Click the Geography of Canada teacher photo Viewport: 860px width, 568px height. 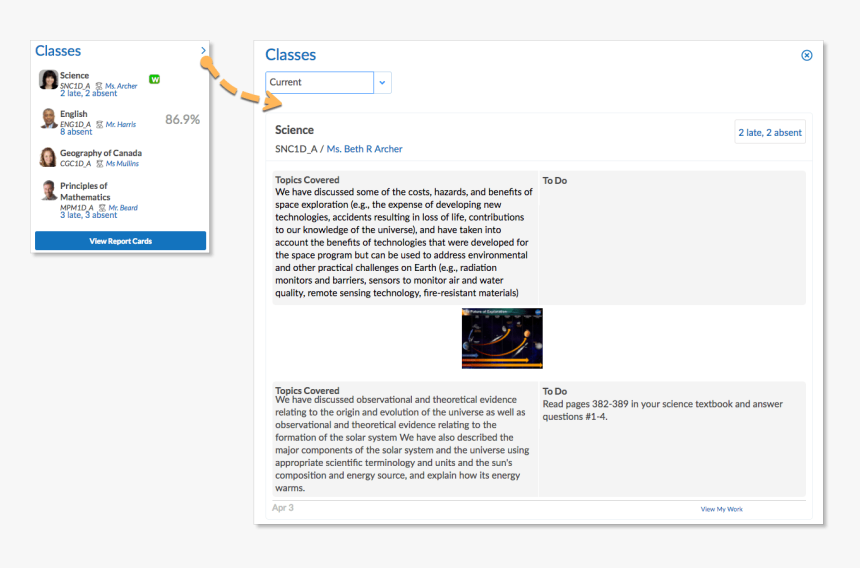(48, 157)
